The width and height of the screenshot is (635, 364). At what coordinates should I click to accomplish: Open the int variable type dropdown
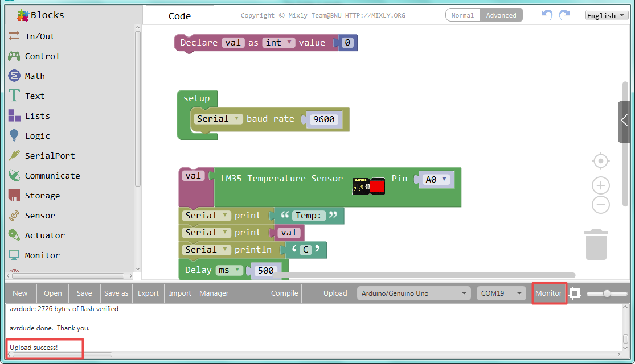point(278,43)
